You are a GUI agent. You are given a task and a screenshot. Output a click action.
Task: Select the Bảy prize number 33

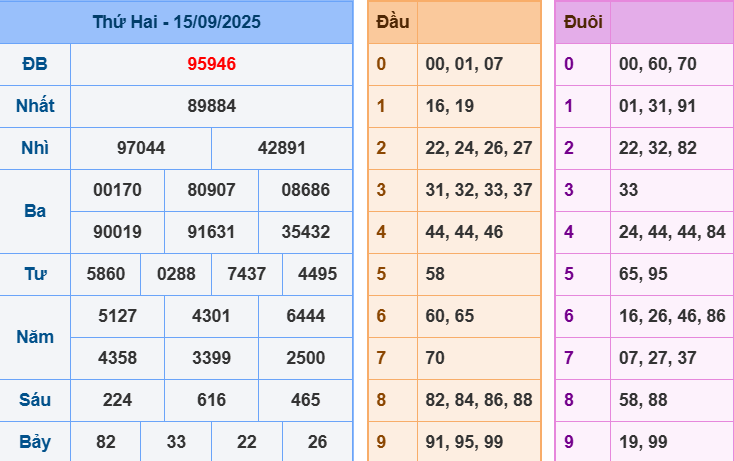click(175, 442)
